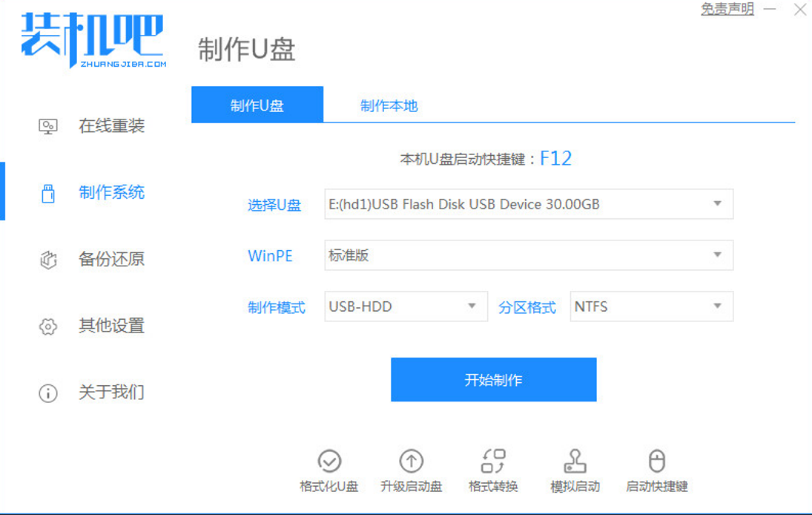Minimize the window using the top-right dash
This screenshot has height=515, width=812.
[770, 10]
